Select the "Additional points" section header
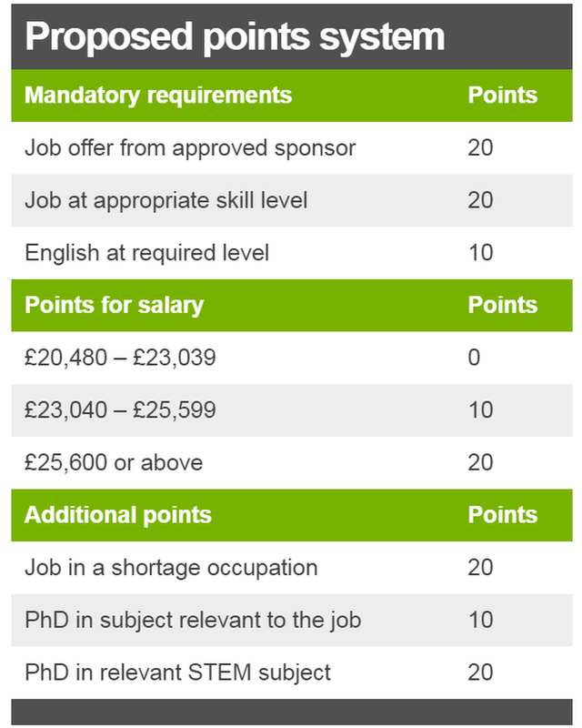This screenshot has height=728, width=582. (x=117, y=515)
